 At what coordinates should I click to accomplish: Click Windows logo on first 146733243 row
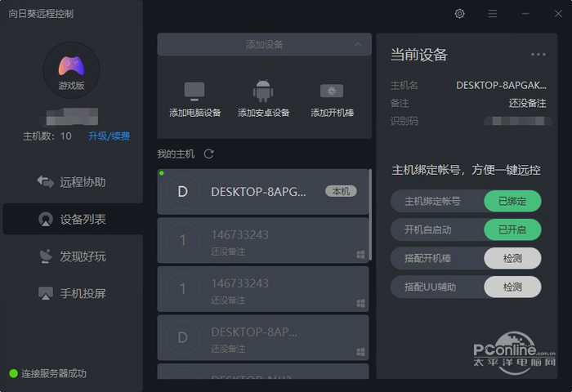click(x=360, y=255)
